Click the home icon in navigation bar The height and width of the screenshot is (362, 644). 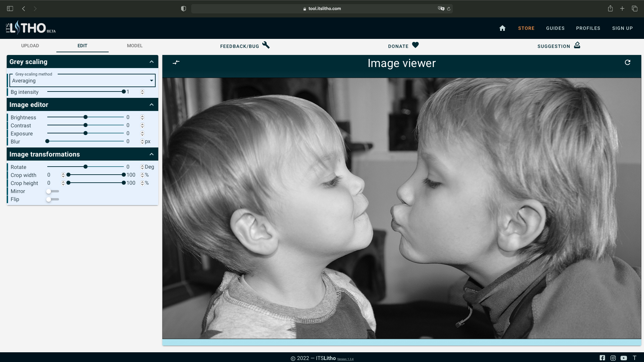pyautogui.click(x=502, y=28)
